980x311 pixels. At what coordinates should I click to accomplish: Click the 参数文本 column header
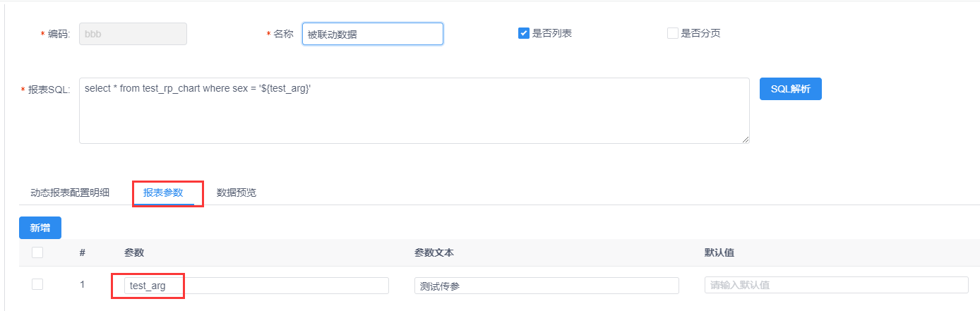434,252
